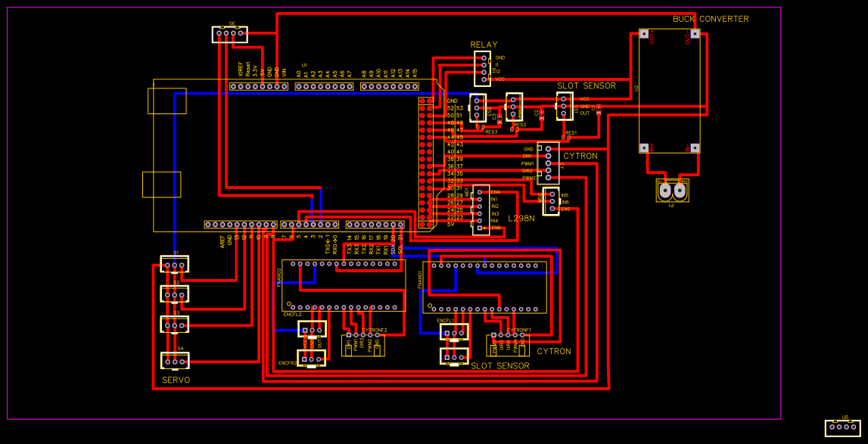Click the BUCK CONVERTER label text
The image size is (868, 444).
710,19
